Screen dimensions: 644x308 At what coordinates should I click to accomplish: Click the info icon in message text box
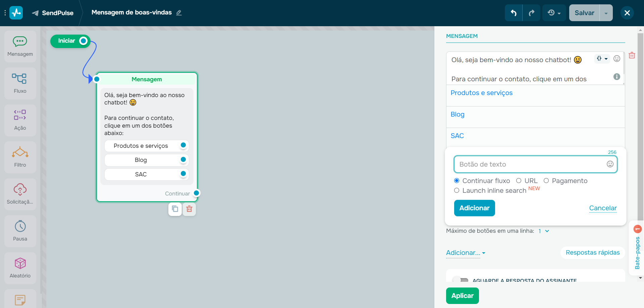[617, 77]
